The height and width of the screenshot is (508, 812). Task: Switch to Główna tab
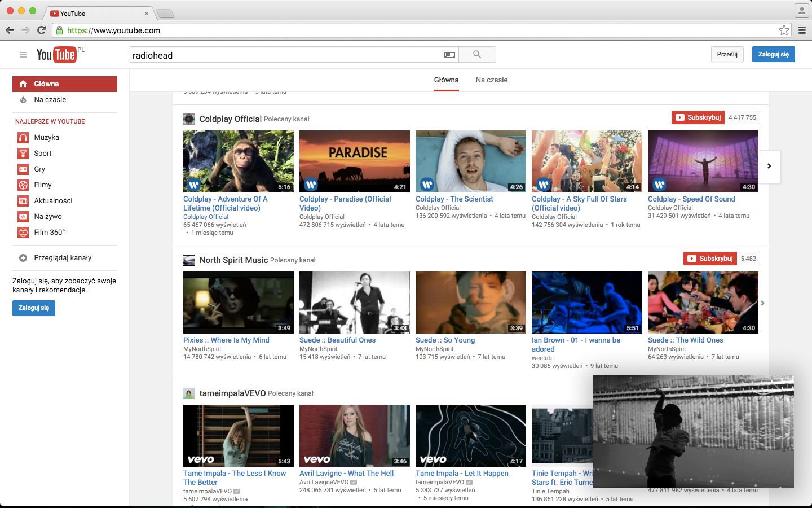click(446, 80)
